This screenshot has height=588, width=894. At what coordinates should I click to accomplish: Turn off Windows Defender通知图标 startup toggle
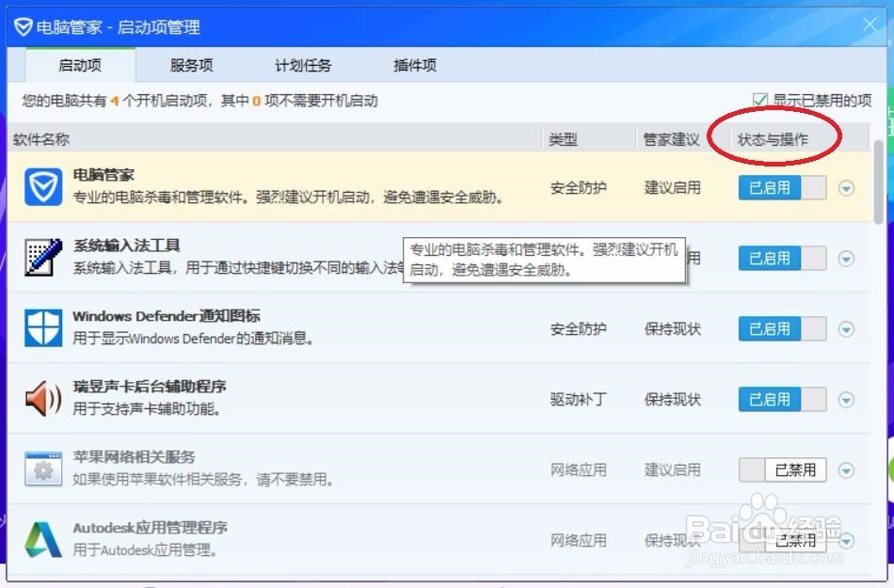[x=782, y=328]
